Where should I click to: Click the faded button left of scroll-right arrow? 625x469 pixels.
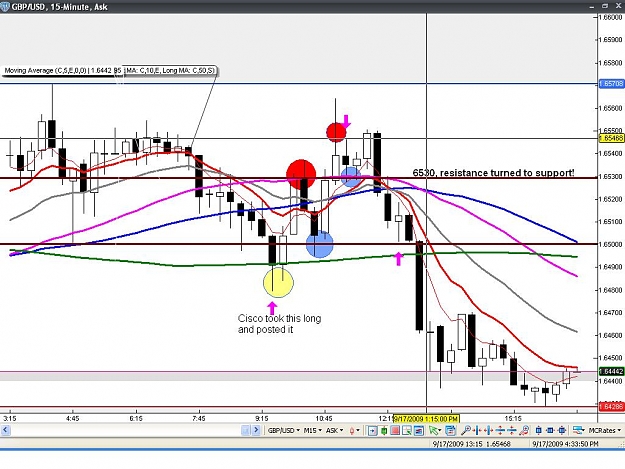[x=246, y=430]
